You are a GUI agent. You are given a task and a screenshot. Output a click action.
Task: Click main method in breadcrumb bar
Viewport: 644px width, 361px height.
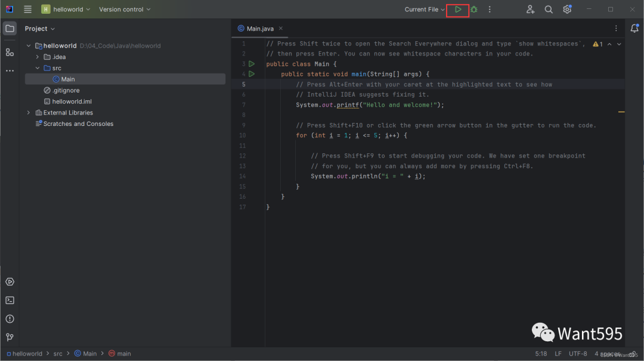click(119, 354)
